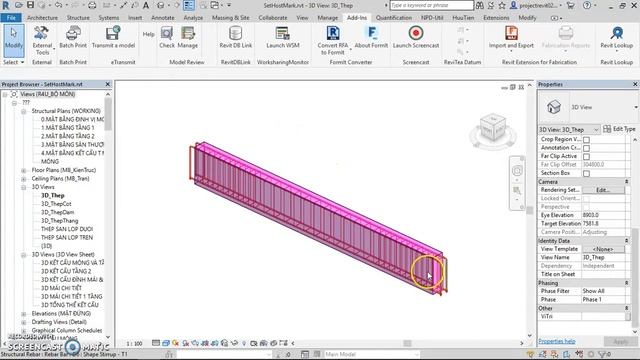This screenshot has width=640, height=360.
Task: Toggle the Locked Orientation checkbox
Action: (x=586, y=198)
